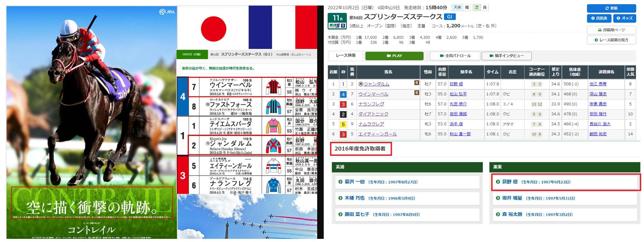The height and width of the screenshot is (242, 644).
Task: Click the WIN5 badge icon
Action: (x=337, y=26)
